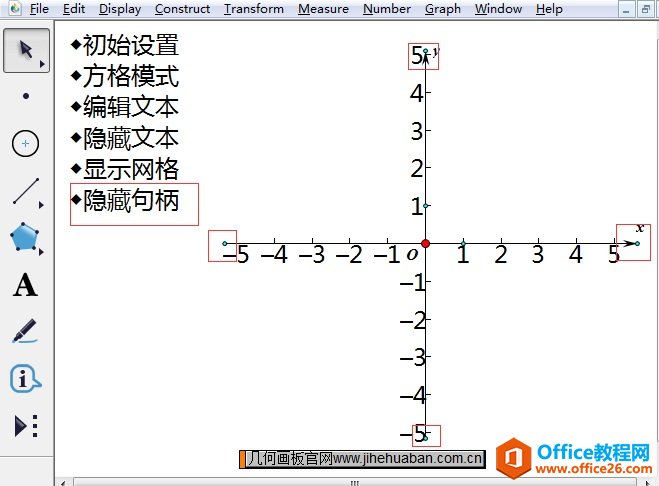Image resolution: width=659 pixels, height=486 pixels.
Task: Click the 初始设置 action button
Action: (125, 45)
